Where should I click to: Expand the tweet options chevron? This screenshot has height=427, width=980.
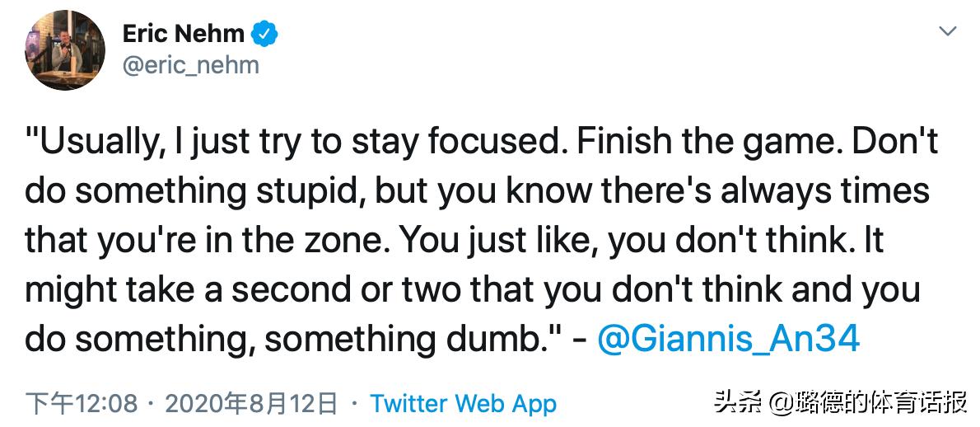click(x=948, y=32)
